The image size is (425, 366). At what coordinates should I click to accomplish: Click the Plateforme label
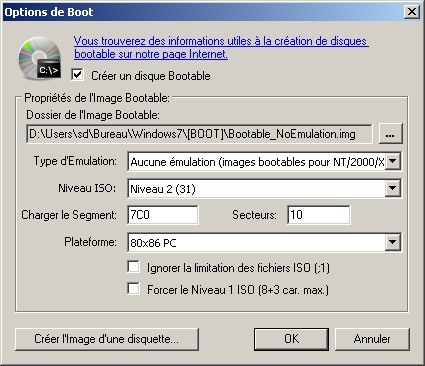(x=90, y=242)
